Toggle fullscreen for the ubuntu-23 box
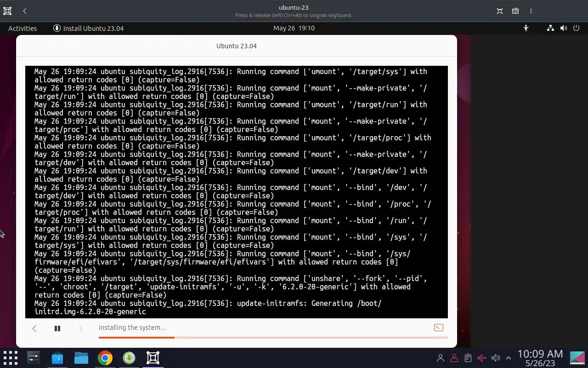588x368 pixels. [500, 11]
